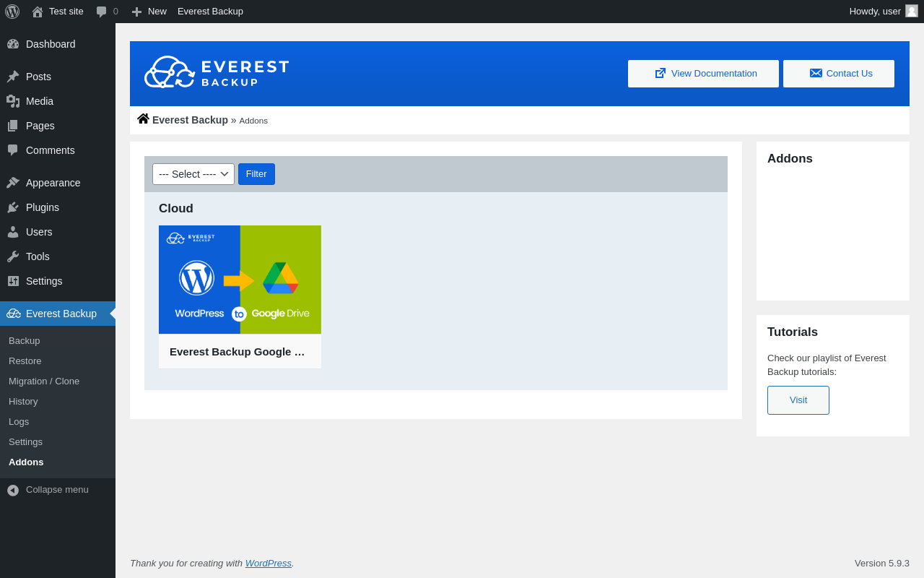Click the Visit tutorials button
The height and width of the screenshot is (578, 924).
[798, 400]
